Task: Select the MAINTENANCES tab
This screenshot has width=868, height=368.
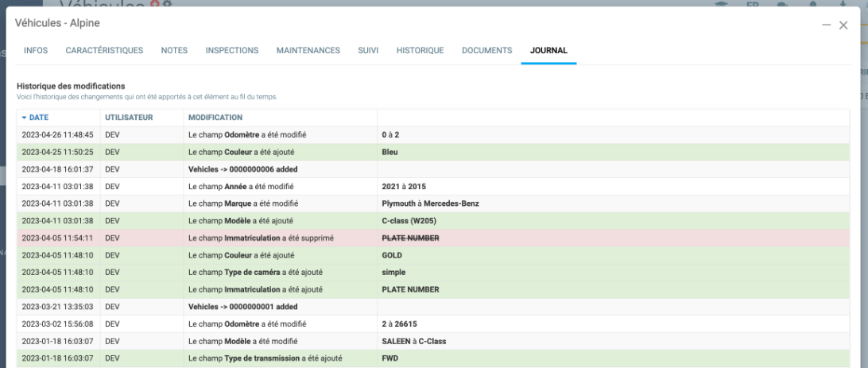Action: (x=308, y=51)
